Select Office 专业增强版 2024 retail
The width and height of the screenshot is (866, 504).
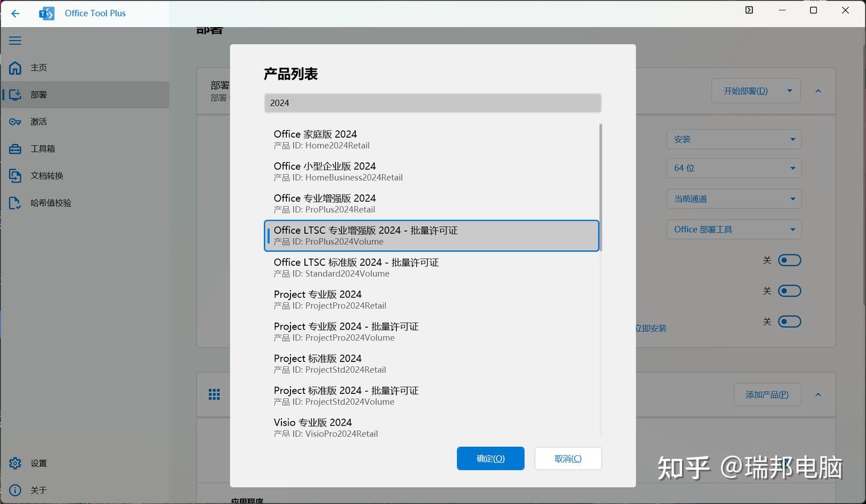coord(432,203)
